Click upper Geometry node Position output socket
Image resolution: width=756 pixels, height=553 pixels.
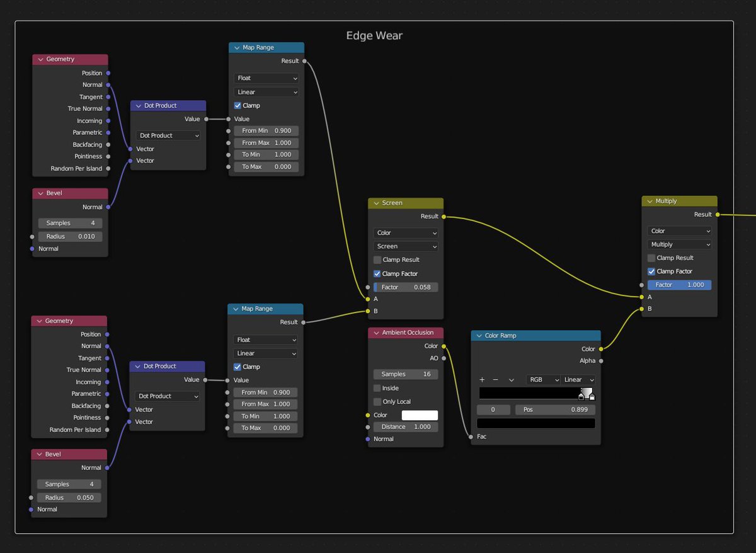(108, 73)
